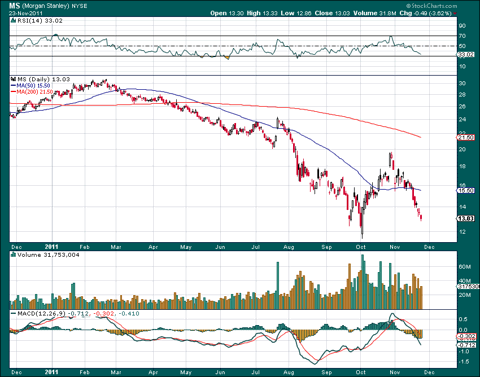This screenshot has width=480, height=377.
Task: Click the Volume 31,753,004 panel label
Action: 48,255
